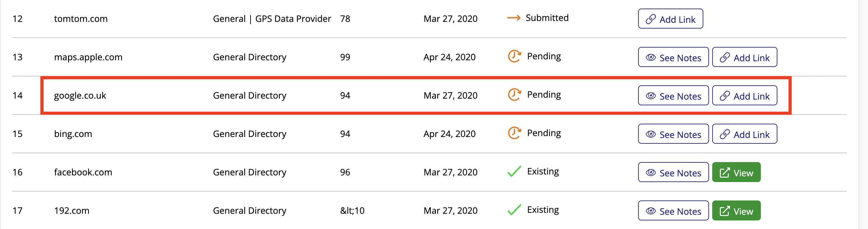
Task: Click the pending clock icon for google.co.uk
Action: (x=514, y=95)
